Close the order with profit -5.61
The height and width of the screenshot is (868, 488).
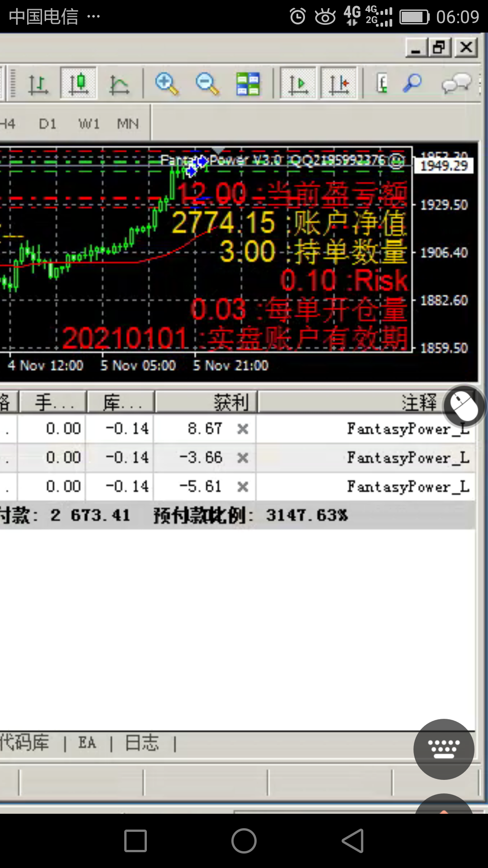coord(243,487)
